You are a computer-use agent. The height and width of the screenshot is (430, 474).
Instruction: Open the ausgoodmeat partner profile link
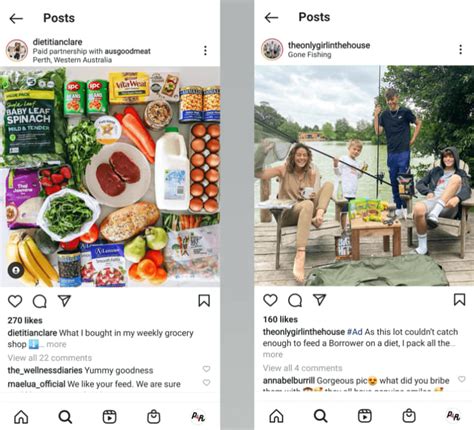click(128, 51)
